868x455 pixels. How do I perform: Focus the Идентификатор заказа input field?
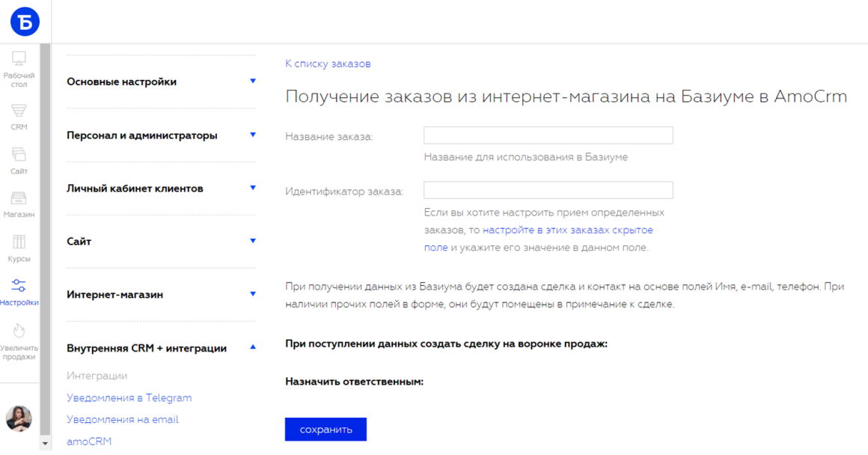(548, 190)
